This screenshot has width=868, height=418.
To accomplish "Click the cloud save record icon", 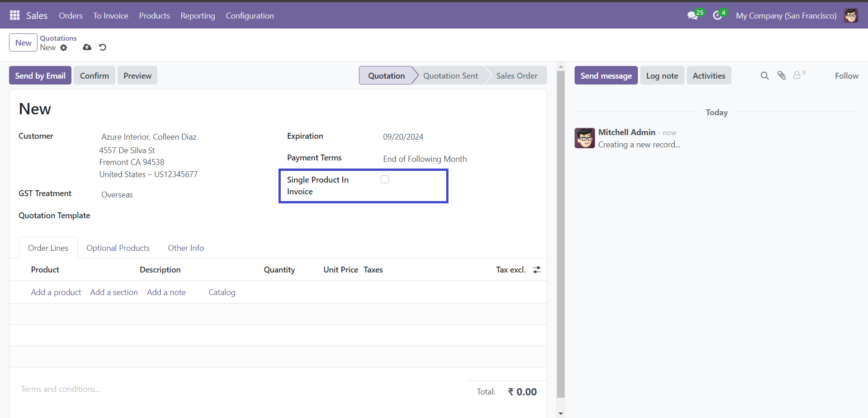I will click(x=87, y=47).
